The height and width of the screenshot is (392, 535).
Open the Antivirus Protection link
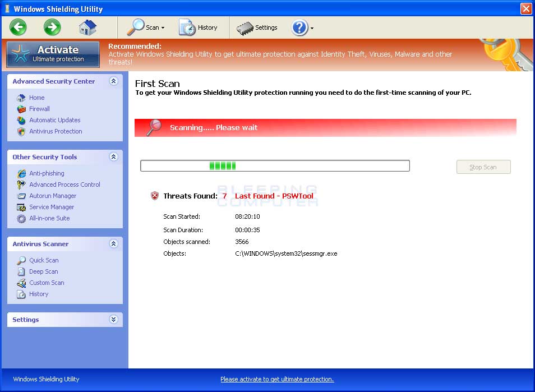tap(56, 132)
